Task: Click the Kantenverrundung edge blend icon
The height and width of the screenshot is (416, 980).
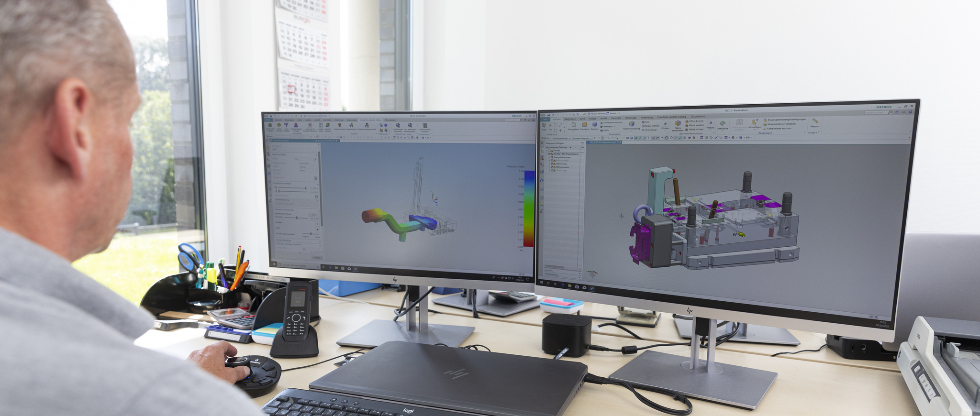Action: [631, 125]
